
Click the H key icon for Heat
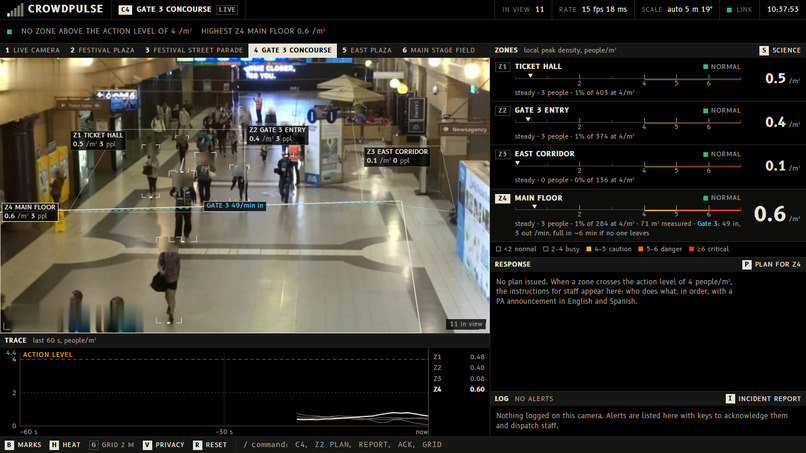54,445
